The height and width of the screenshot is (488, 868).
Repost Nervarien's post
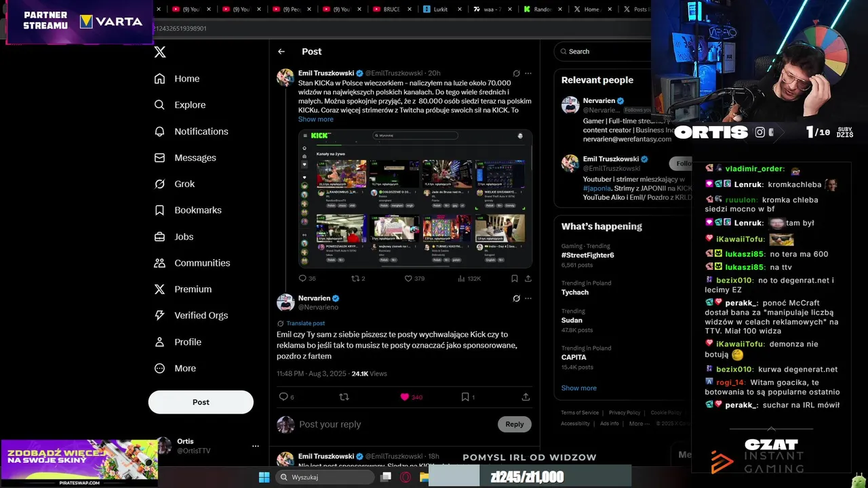coord(344,396)
